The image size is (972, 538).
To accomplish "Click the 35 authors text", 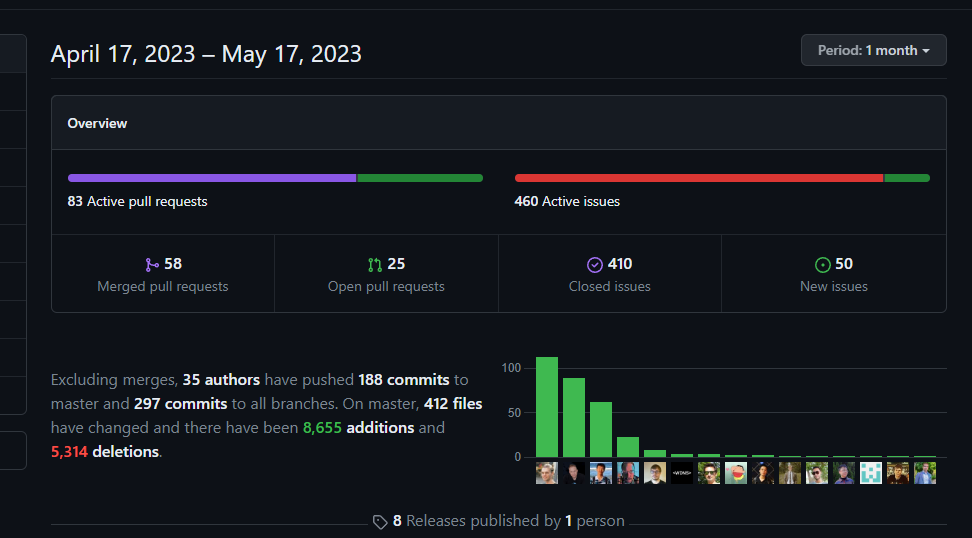I will click(221, 379).
